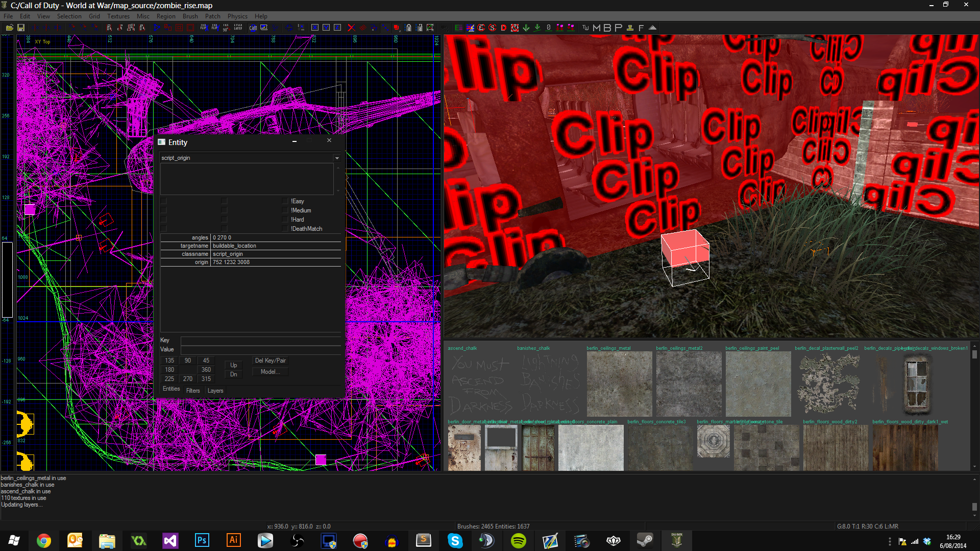Select the targetname buildable_location row

pyautogui.click(x=251, y=246)
